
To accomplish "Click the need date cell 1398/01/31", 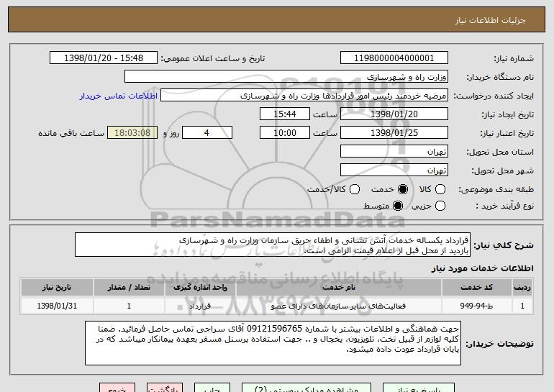I will point(57,306).
